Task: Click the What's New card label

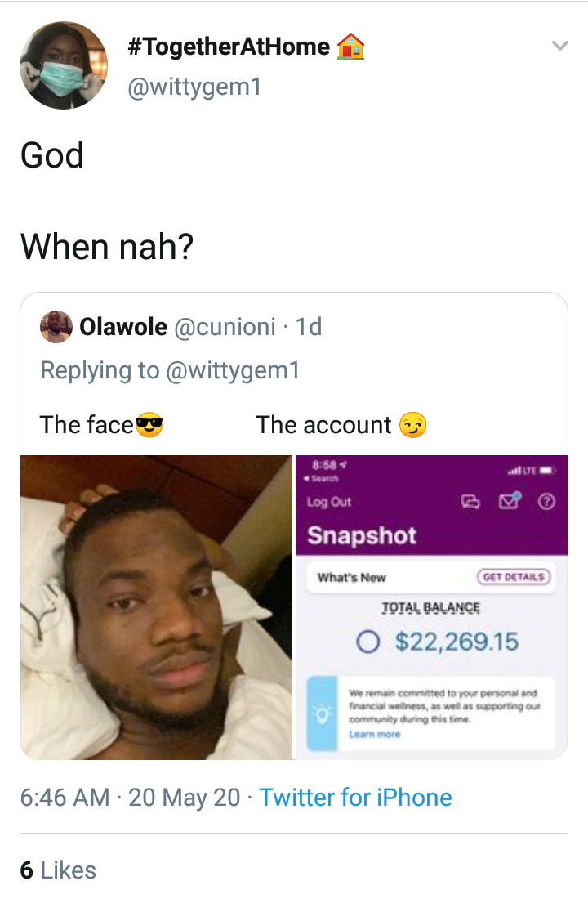Action: (x=351, y=577)
